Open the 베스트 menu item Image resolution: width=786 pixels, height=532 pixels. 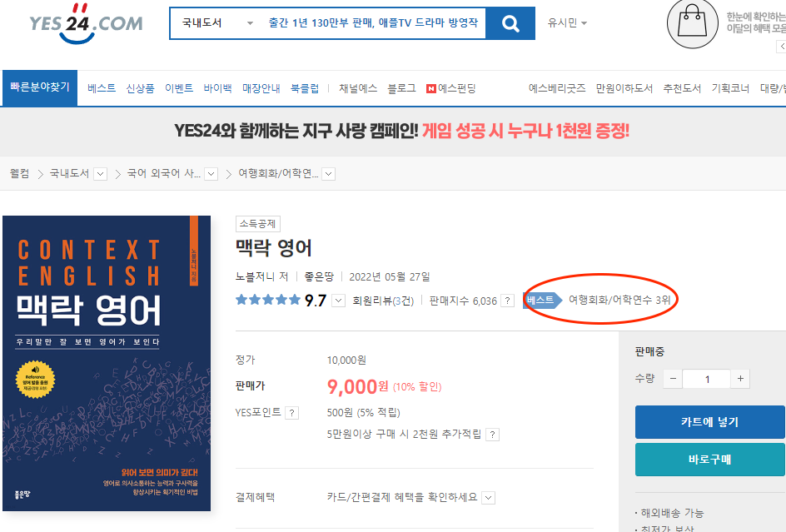(x=102, y=88)
